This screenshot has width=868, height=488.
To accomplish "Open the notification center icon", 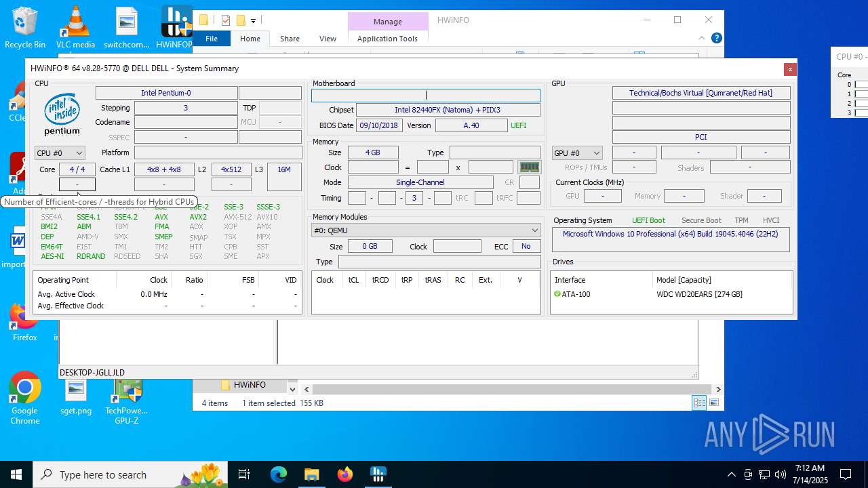I will [x=846, y=474].
